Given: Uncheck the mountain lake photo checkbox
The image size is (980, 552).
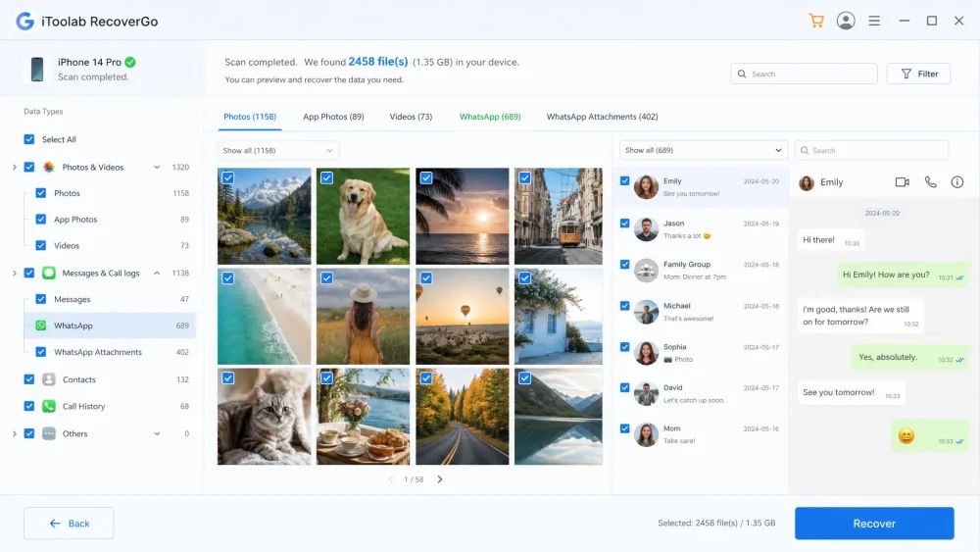Looking at the screenshot, I should click(x=228, y=178).
